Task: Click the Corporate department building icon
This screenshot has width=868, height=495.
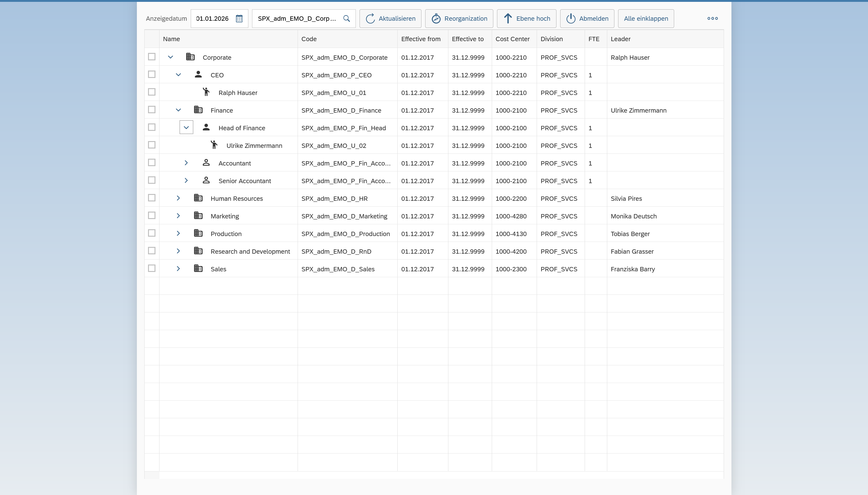Action: pyautogui.click(x=190, y=57)
